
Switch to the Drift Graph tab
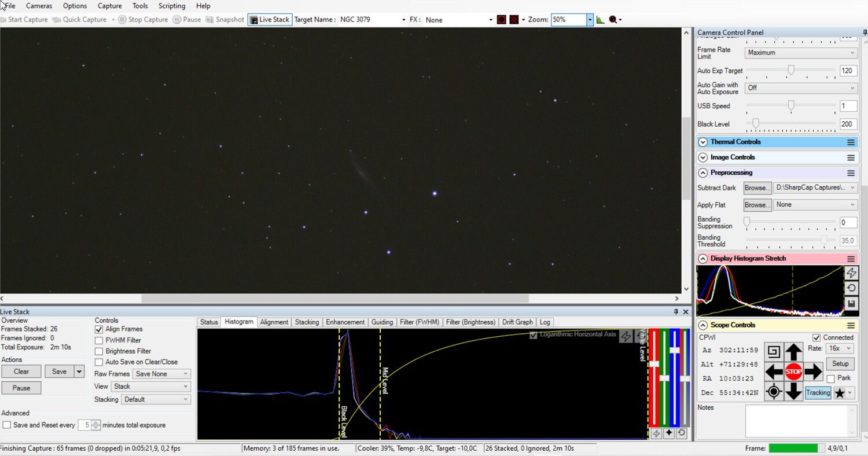pyautogui.click(x=517, y=322)
